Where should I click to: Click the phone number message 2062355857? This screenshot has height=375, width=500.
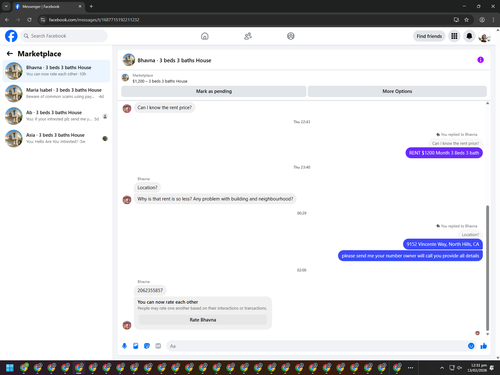pyautogui.click(x=150, y=290)
